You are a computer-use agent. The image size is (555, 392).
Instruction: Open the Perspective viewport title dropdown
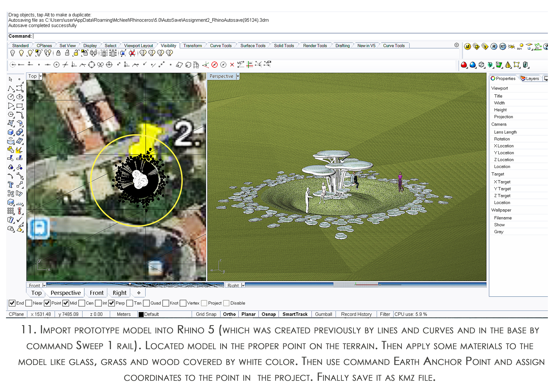(x=238, y=76)
